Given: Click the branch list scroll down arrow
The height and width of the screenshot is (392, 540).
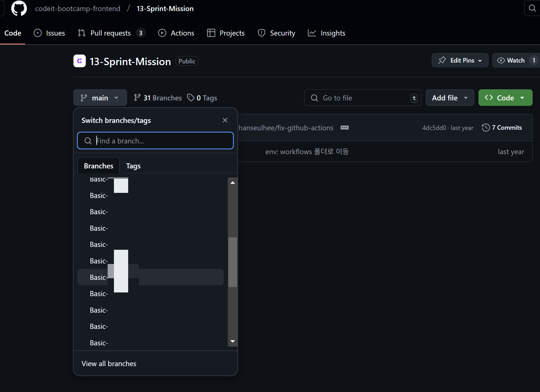Looking at the screenshot, I should pyautogui.click(x=233, y=341).
